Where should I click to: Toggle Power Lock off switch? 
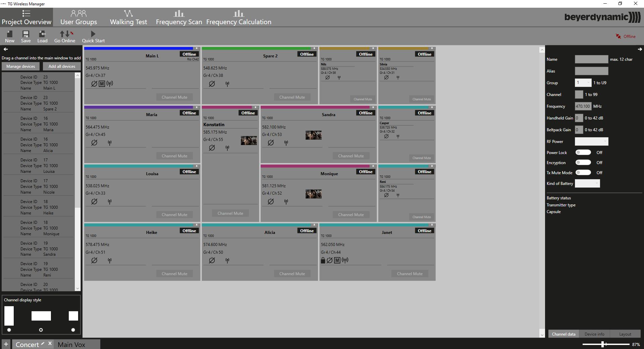coord(583,152)
